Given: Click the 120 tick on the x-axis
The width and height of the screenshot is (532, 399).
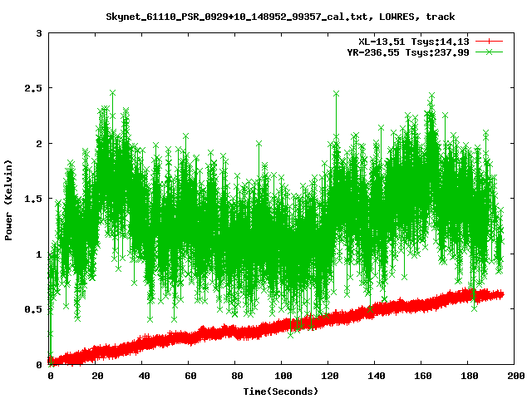Looking at the screenshot, I should pyautogui.click(x=328, y=376).
